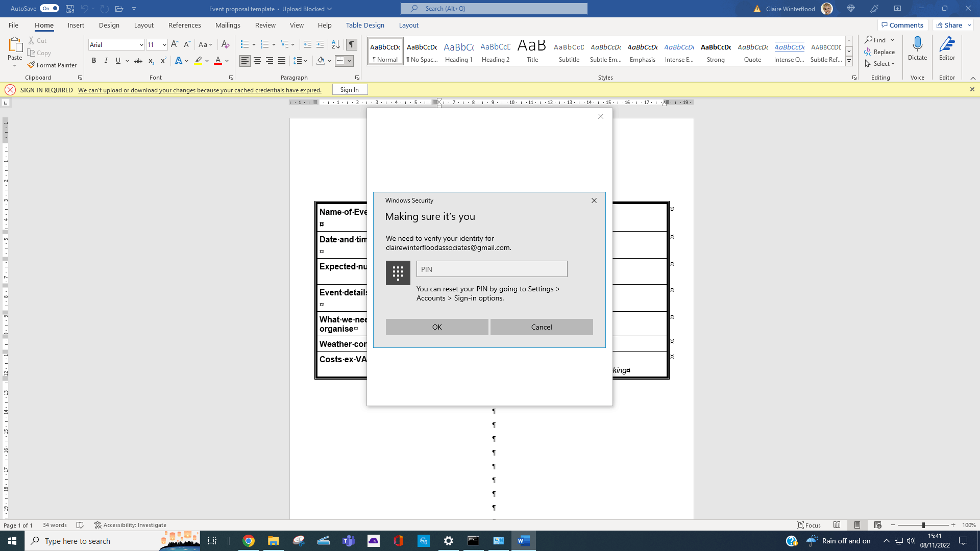980x551 pixels.
Task: Open the font name dropdown
Action: pos(141,45)
